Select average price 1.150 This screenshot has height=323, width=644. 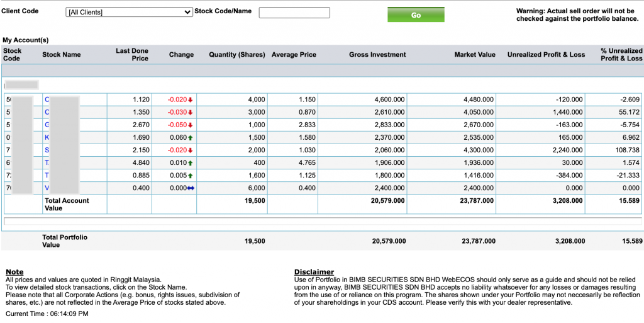[307, 100]
